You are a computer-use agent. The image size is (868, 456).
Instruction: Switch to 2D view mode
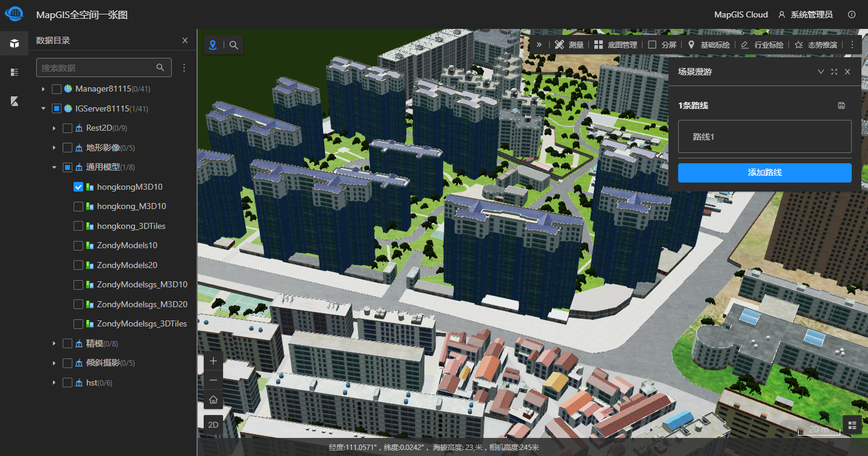click(213, 425)
